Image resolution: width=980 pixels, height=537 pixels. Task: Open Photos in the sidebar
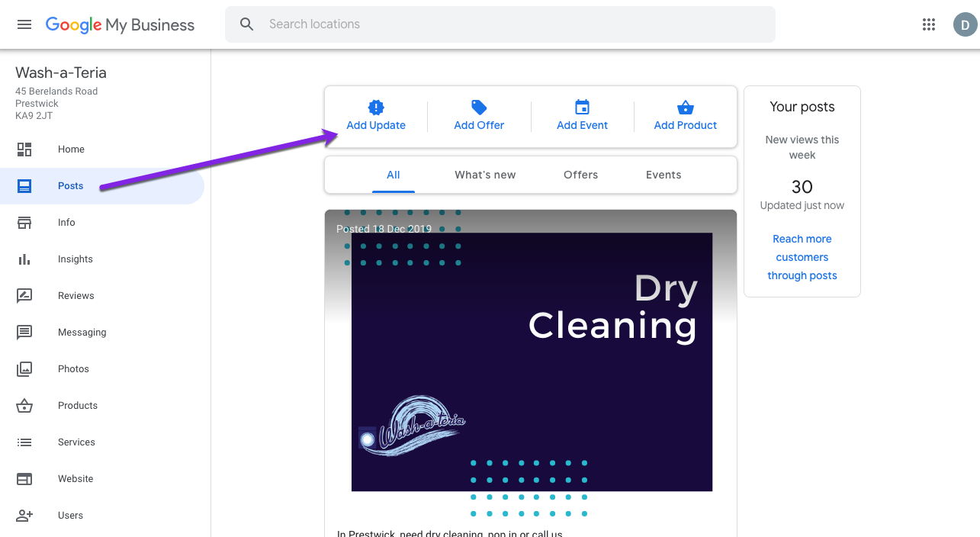click(x=73, y=369)
